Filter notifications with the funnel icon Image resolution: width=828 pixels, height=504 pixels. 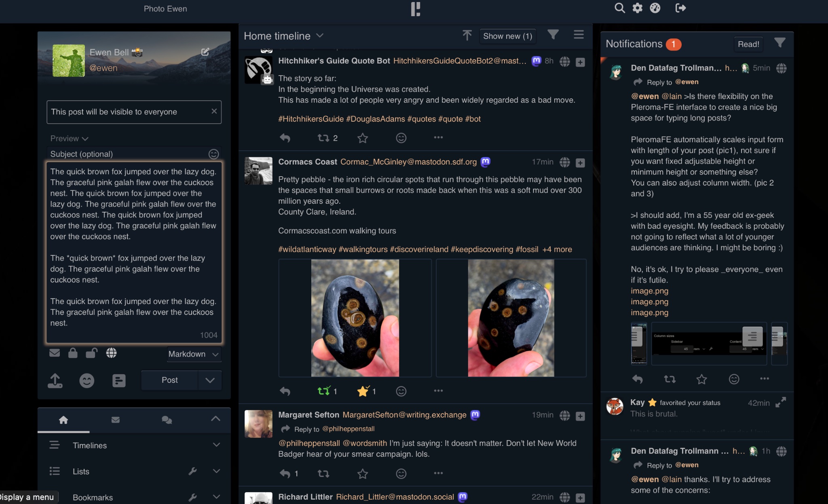[x=779, y=43]
